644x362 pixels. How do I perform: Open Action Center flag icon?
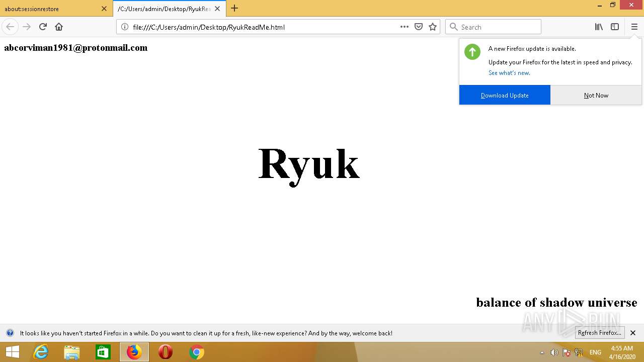coord(566,352)
